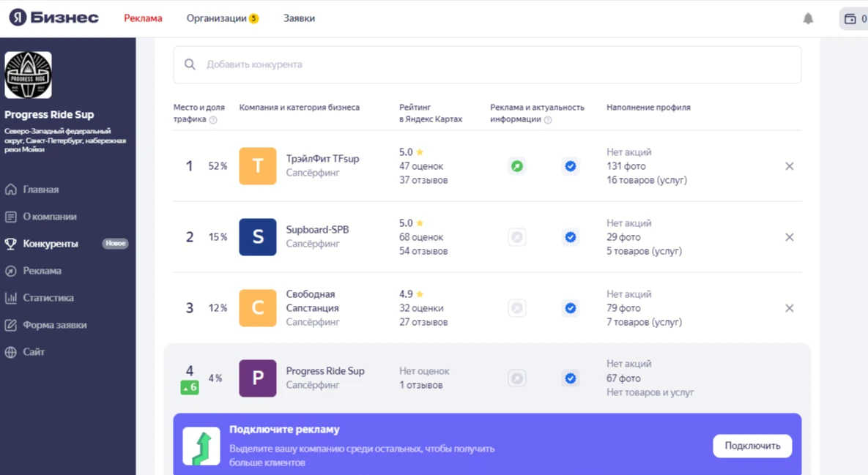Click the green arrow ad banner icon

click(x=201, y=446)
